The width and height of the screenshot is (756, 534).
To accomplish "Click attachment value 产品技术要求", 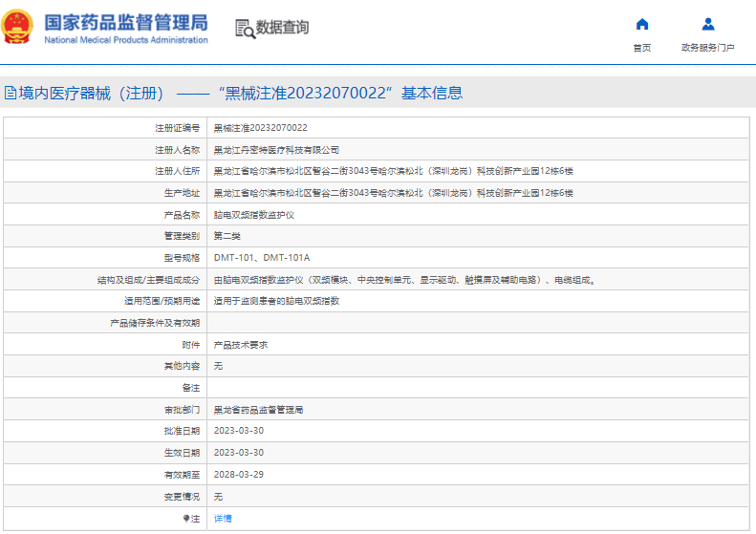I will coord(241,345).
